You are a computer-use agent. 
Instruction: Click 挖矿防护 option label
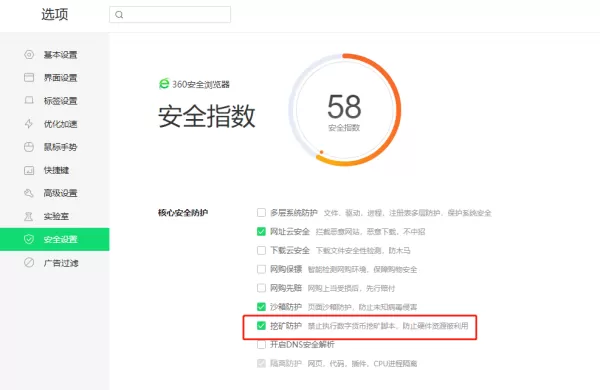click(286, 326)
